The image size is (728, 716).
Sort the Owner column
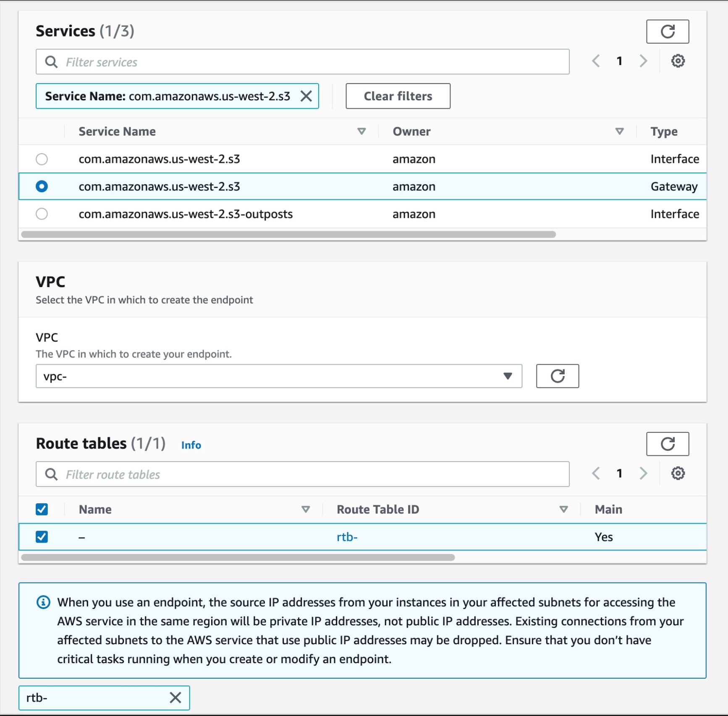[x=619, y=131]
